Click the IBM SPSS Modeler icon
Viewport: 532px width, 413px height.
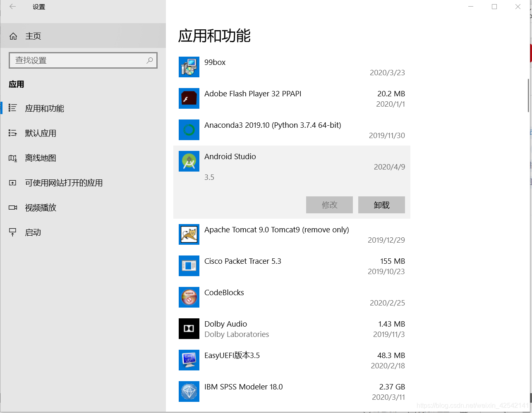(189, 392)
